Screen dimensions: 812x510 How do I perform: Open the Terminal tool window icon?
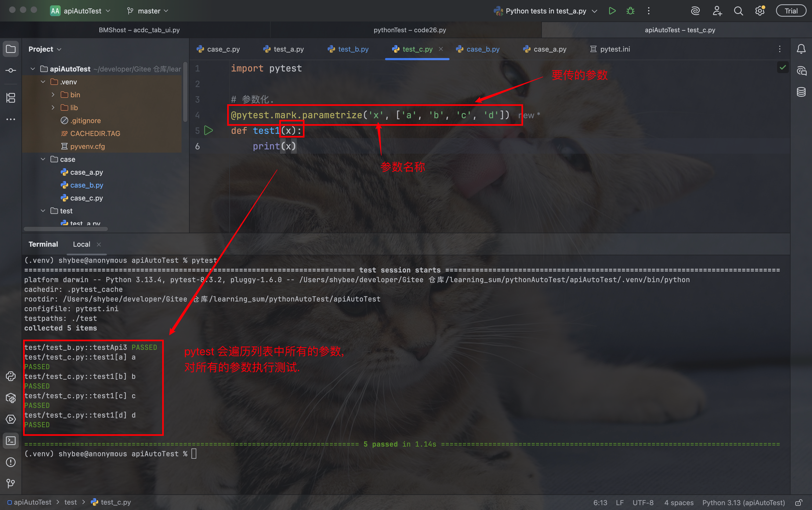pos(11,440)
